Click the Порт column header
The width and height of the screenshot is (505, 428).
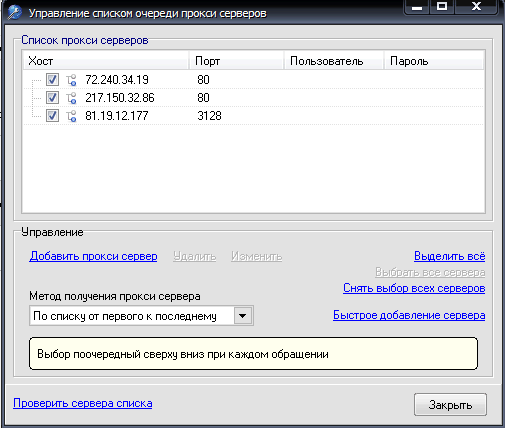[x=236, y=61]
